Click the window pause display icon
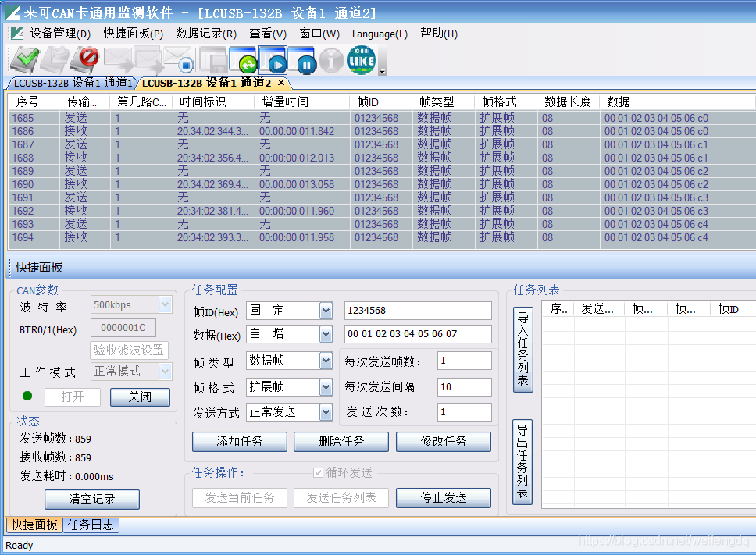756x555 pixels. [x=303, y=60]
